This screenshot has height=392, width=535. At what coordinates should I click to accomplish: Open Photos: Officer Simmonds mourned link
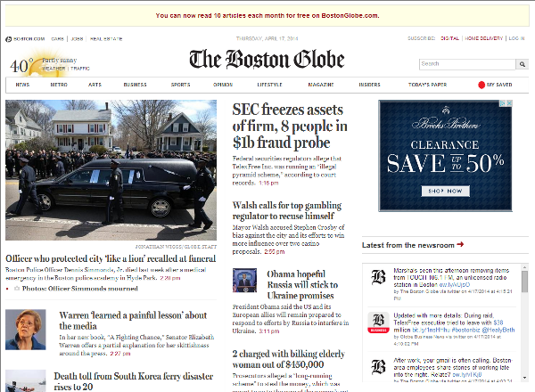(x=80, y=289)
